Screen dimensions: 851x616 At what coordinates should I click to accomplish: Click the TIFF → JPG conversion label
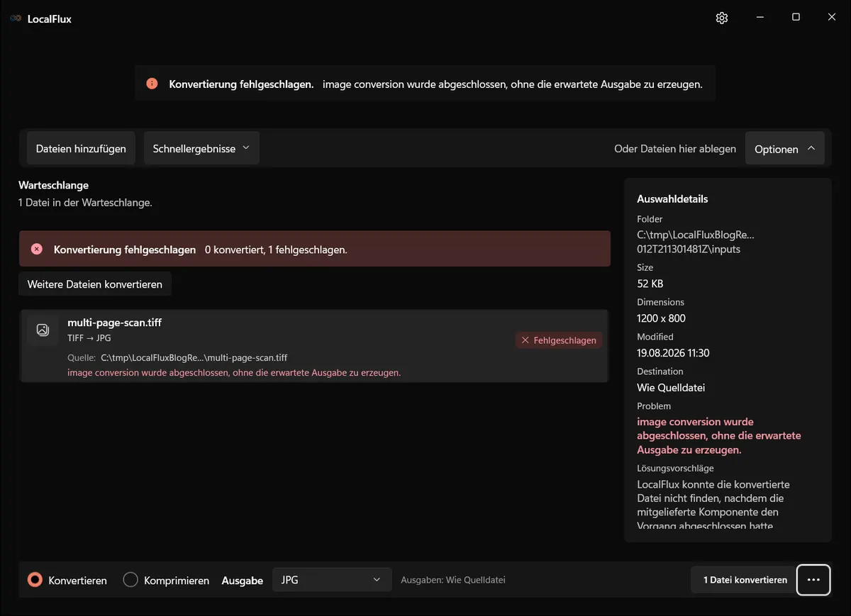point(89,338)
